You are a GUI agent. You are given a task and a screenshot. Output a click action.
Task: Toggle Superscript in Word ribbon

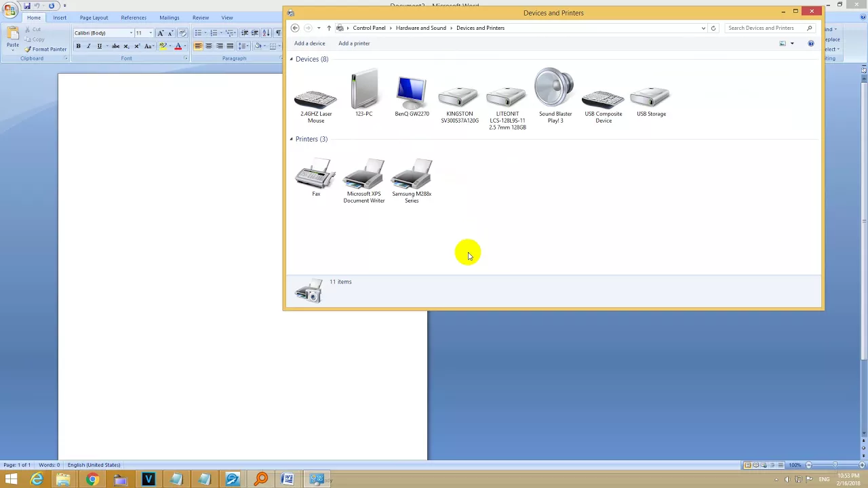pyautogui.click(x=136, y=46)
